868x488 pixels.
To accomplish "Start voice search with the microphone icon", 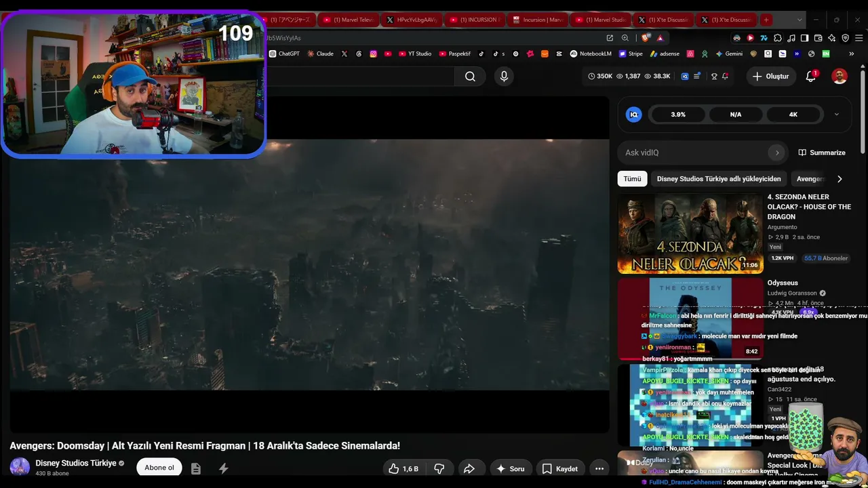I will coord(504,77).
